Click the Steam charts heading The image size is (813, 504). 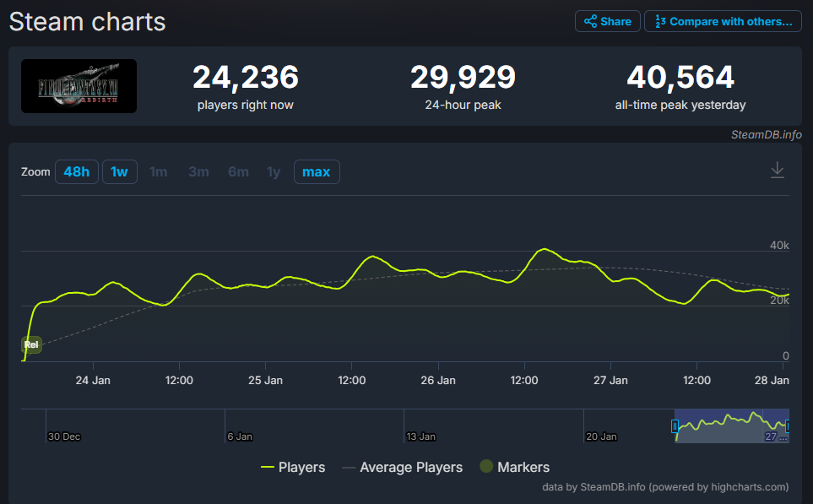[87, 22]
